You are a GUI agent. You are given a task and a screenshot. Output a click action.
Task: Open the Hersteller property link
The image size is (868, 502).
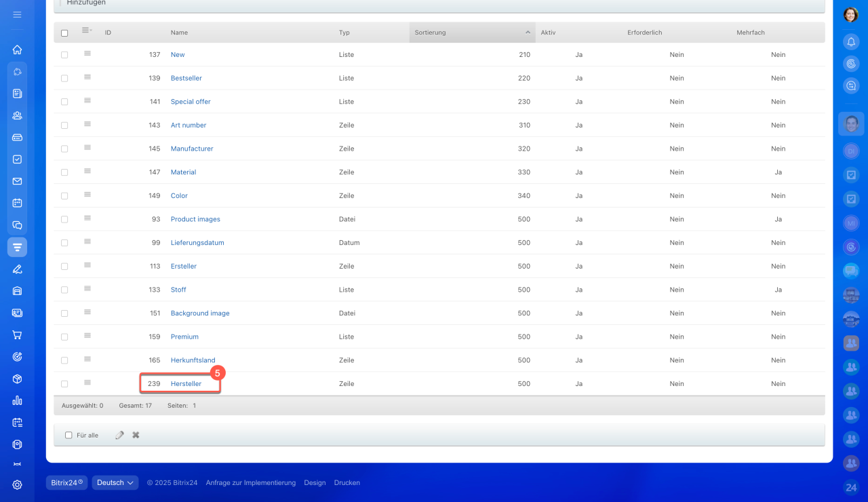186,384
